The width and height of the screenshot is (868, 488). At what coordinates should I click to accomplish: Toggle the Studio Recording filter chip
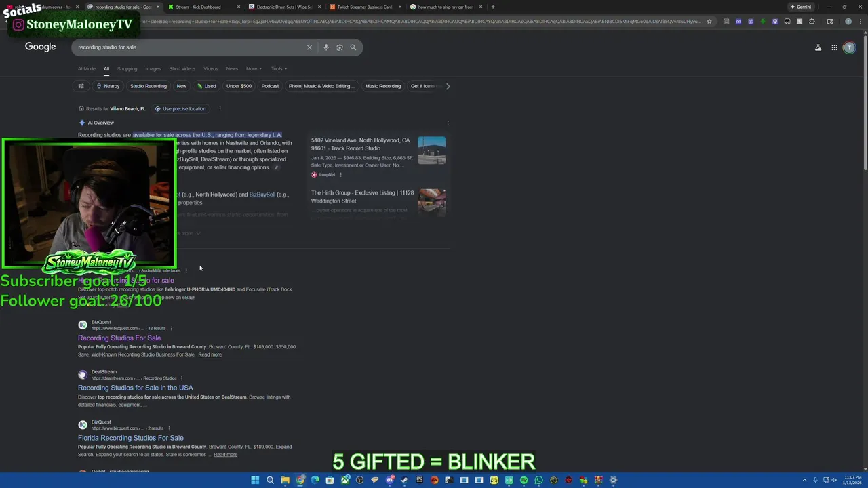pos(149,86)
